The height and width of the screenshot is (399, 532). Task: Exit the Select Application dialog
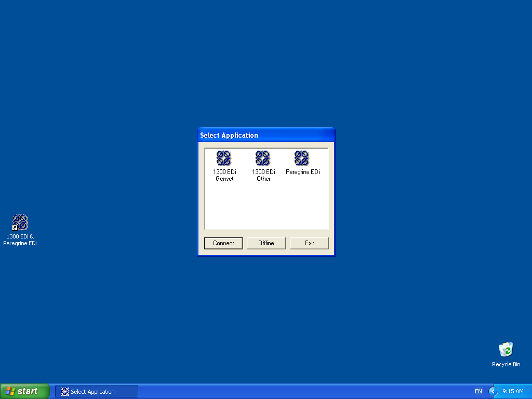pyautogui.click(x=309, y=243)
